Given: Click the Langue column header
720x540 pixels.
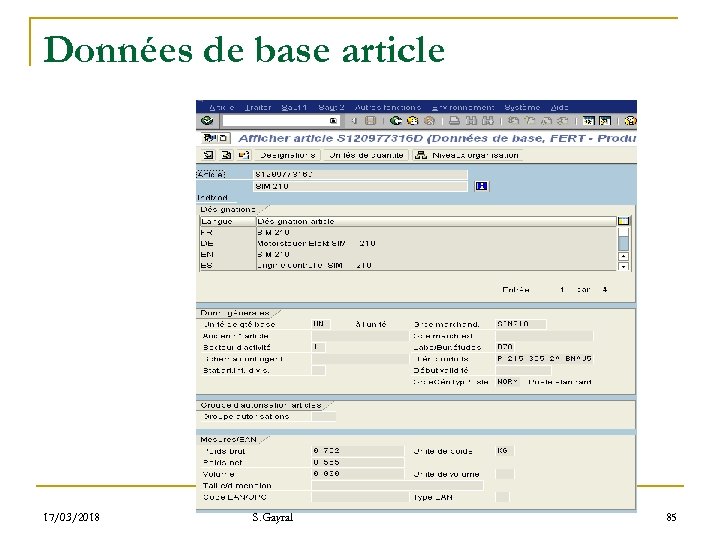Looking at the screenshot, I should [227, 221].
